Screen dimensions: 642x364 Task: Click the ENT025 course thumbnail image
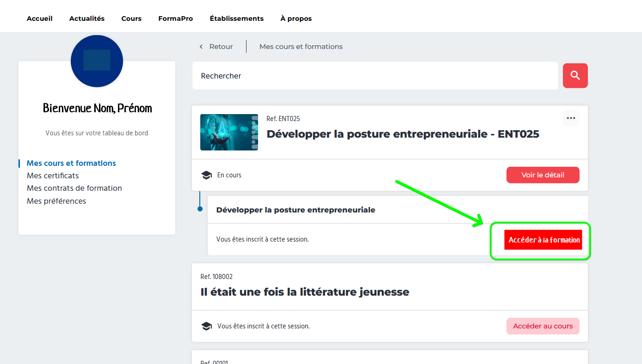229,132
